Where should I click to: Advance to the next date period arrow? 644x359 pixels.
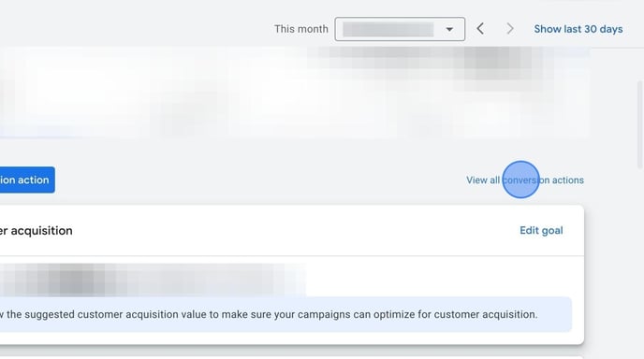click(510, 29)
